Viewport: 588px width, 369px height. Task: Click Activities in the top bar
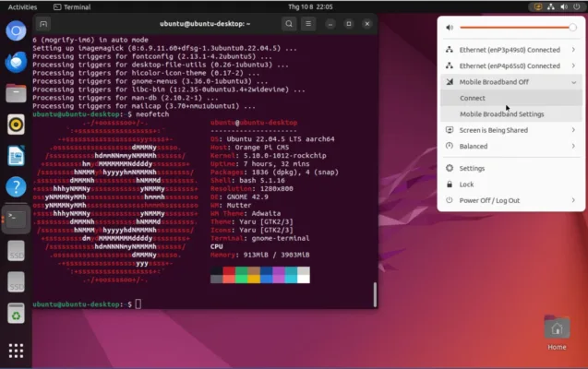(x=22, y=6)
